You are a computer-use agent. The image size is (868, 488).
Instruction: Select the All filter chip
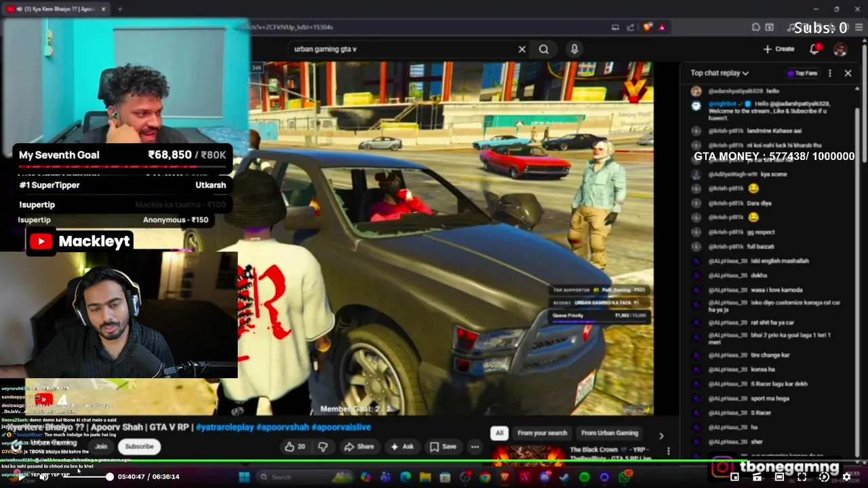(499, 433)
